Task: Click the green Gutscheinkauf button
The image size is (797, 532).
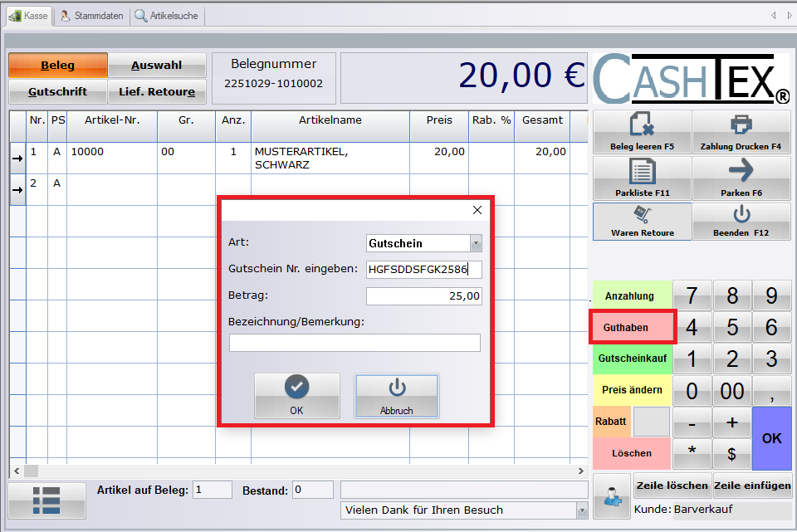Action: [x=631, y=359]
